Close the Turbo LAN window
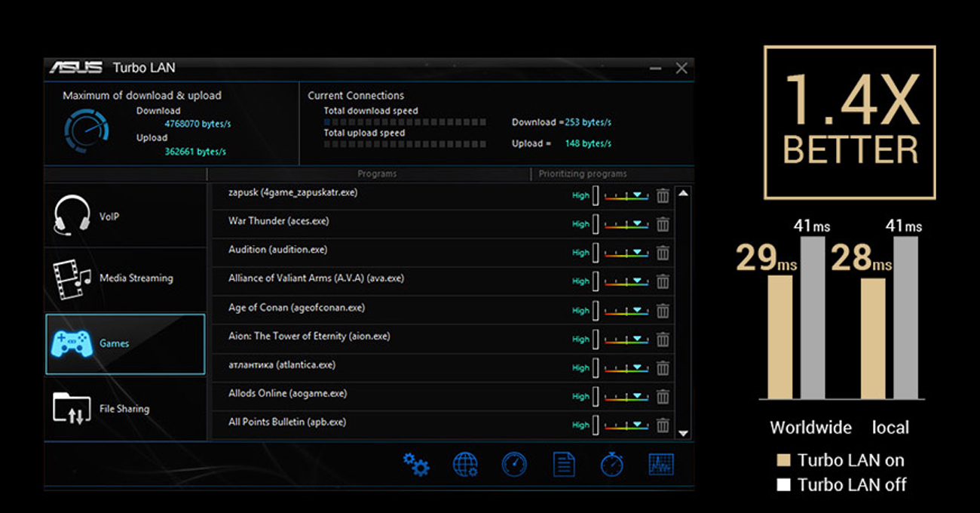 point(681,68)
